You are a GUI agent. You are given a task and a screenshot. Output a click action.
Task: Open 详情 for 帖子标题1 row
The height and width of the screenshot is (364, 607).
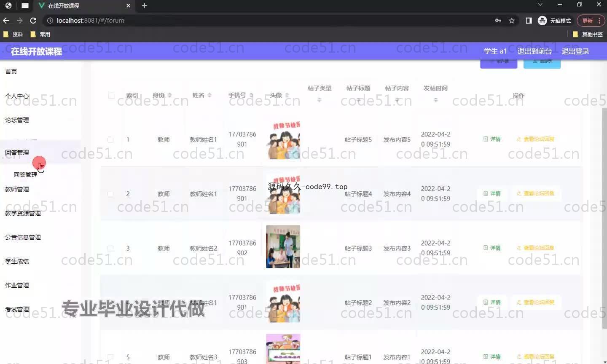pyautogui.click(x=492, y=356)
